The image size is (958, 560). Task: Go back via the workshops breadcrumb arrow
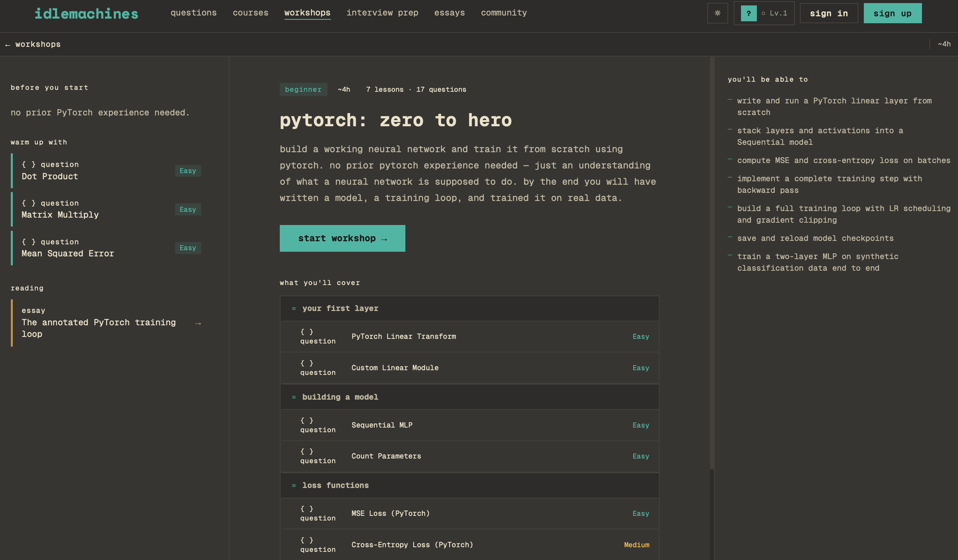point(33,44)
